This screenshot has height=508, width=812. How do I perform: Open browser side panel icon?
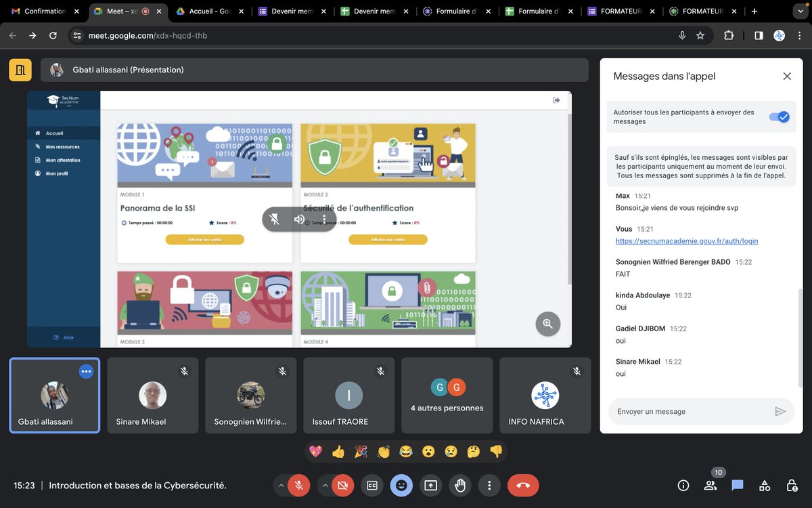point(759,35)
